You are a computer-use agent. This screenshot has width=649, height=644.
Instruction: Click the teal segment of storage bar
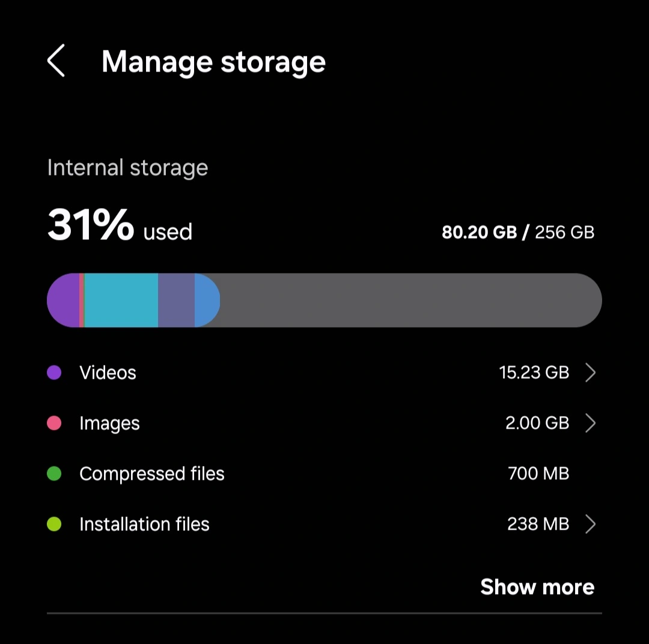click(121, 300)
